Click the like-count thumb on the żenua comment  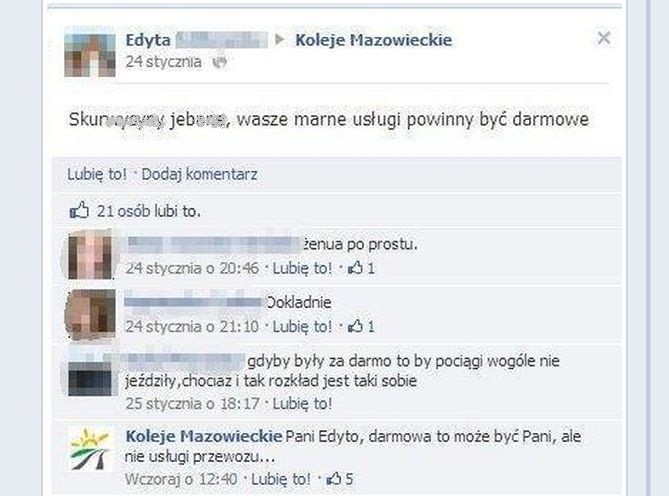[355, 268]
